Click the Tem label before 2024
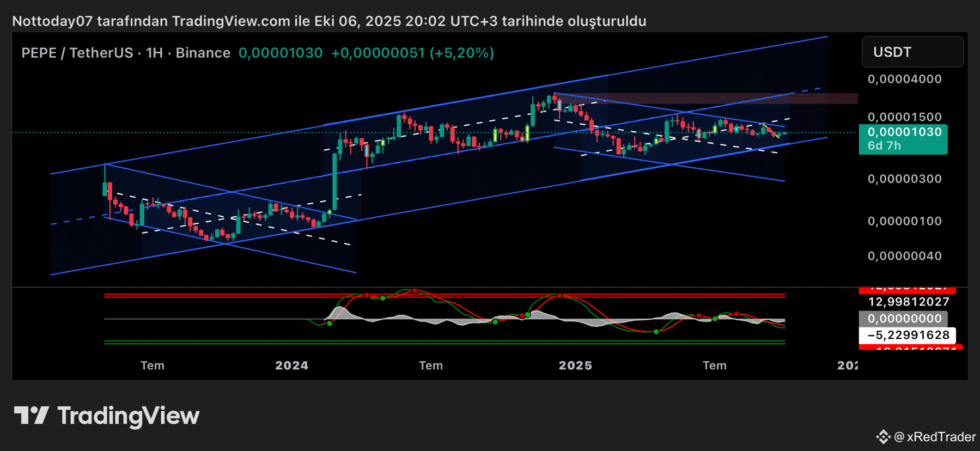This screenshot has height=451, width=980. (153, 365)
